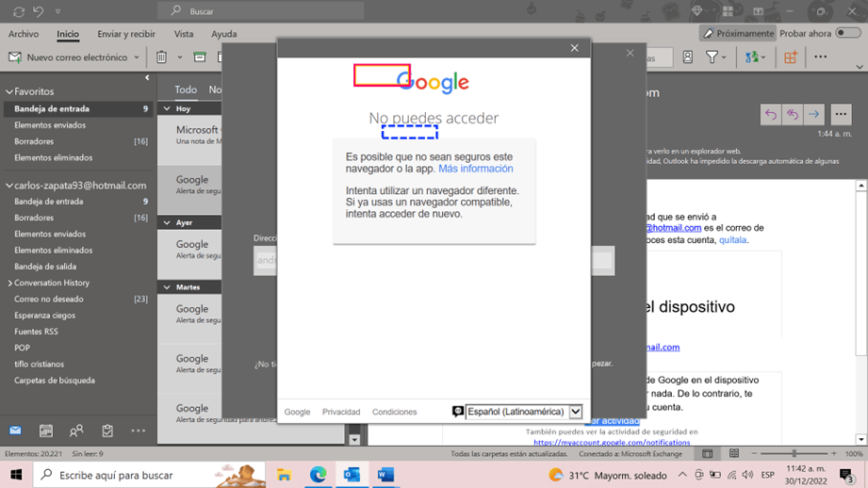This screenshot has width=868, height=488.
Task: Click the Filter email funnel icon
Action: point(712,57)
